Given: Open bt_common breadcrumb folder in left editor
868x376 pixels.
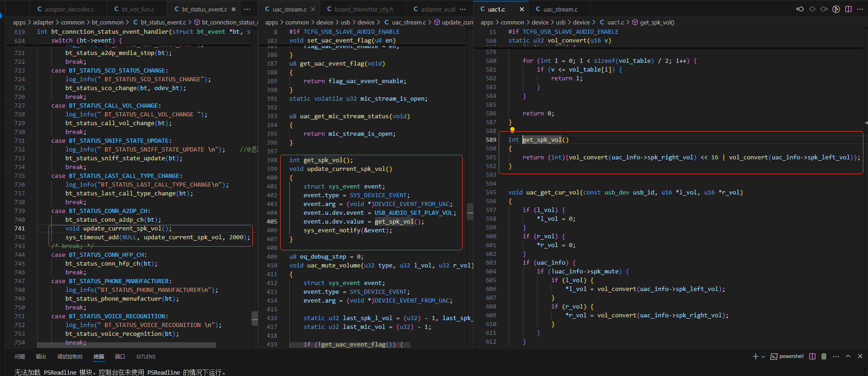Looking at the screenshot, I should pyautogui.click(x=108, y=22).
